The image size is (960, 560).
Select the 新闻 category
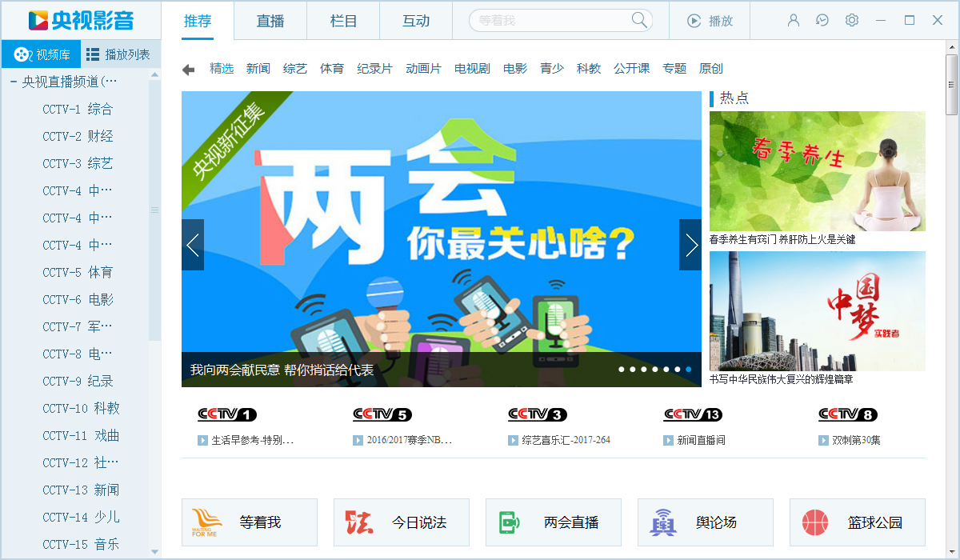[x=258, y=69]
